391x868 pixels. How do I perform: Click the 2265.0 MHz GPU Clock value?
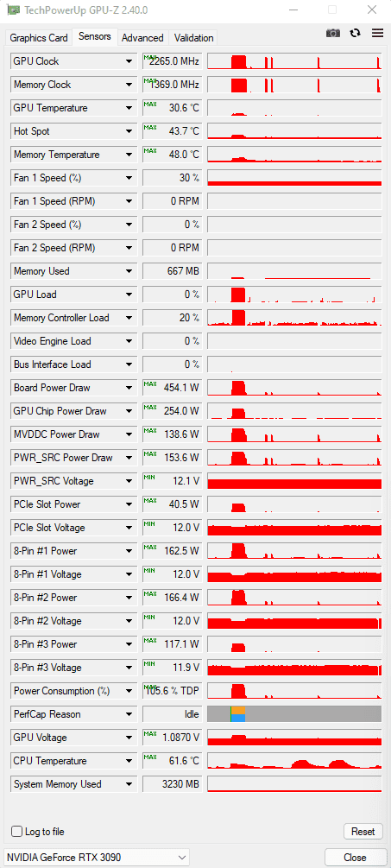point(173,61)
